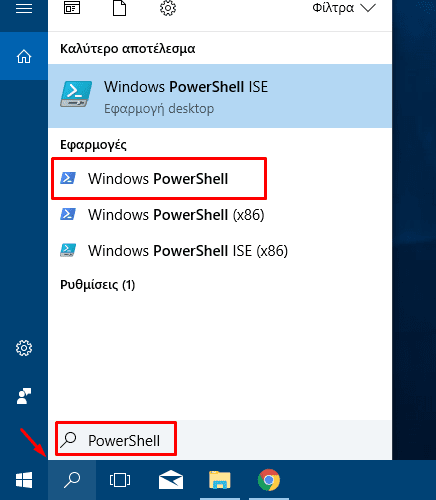436x500 pixels.
Task: Select the Home icon in the sidebar
Action: tap(24, 56)
